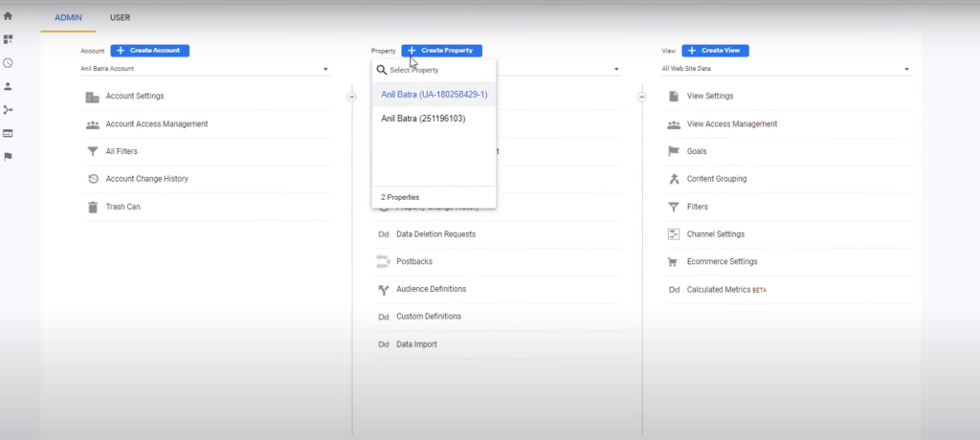Switch to the USER tab
The image size is (980, 440).
[120, 17]
